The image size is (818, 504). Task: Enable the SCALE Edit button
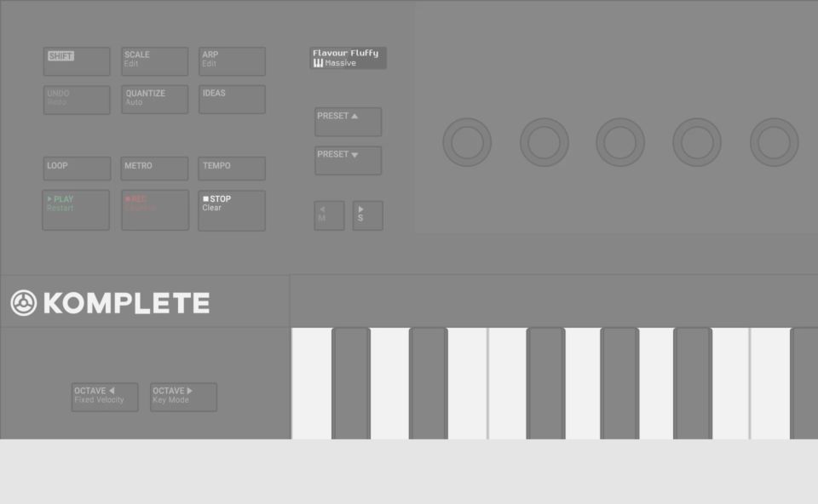point(155,61)
